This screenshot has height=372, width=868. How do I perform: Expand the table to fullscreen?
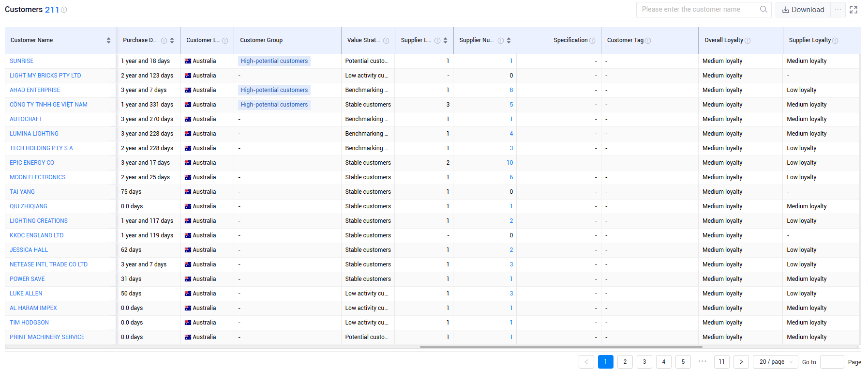[x=853, y=10]
